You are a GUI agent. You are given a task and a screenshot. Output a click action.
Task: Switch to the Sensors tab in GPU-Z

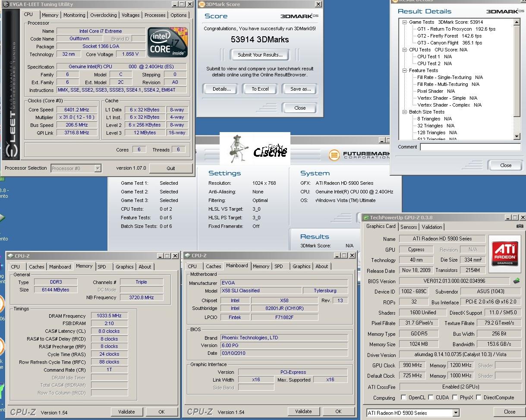tap(409, 227)
